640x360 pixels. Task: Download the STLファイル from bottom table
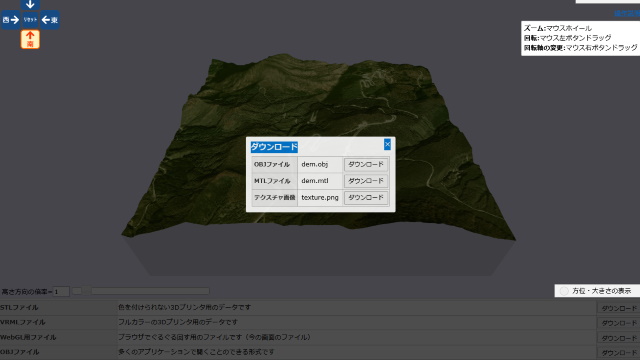[x=619, y=308]
